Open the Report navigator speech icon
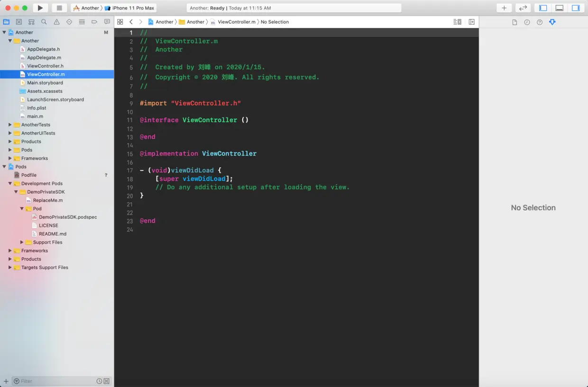Viewport: 588px width, 387px height. coord(107,22)
